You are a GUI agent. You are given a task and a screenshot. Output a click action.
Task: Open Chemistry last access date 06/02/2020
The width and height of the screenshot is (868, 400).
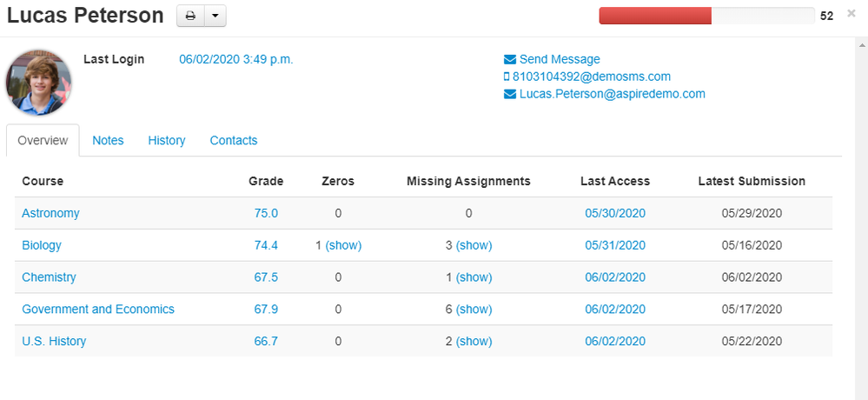615,277
